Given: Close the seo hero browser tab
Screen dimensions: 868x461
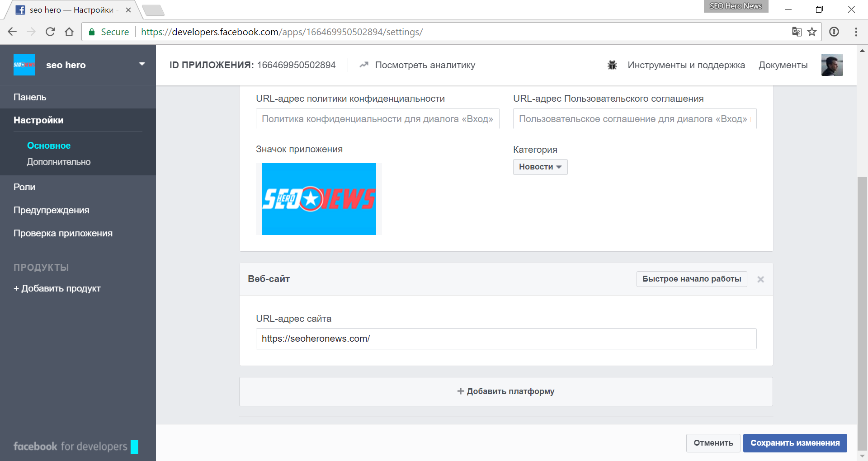Looking at the screenshot, I should pos(128,10).
